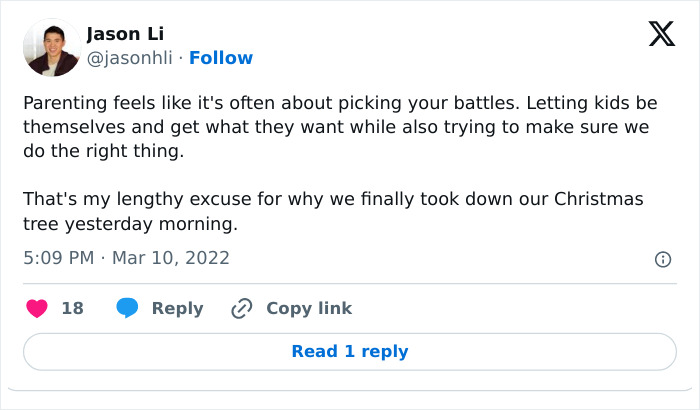
Task: Click the chain link icon
Action: click(x=241, y=308)
